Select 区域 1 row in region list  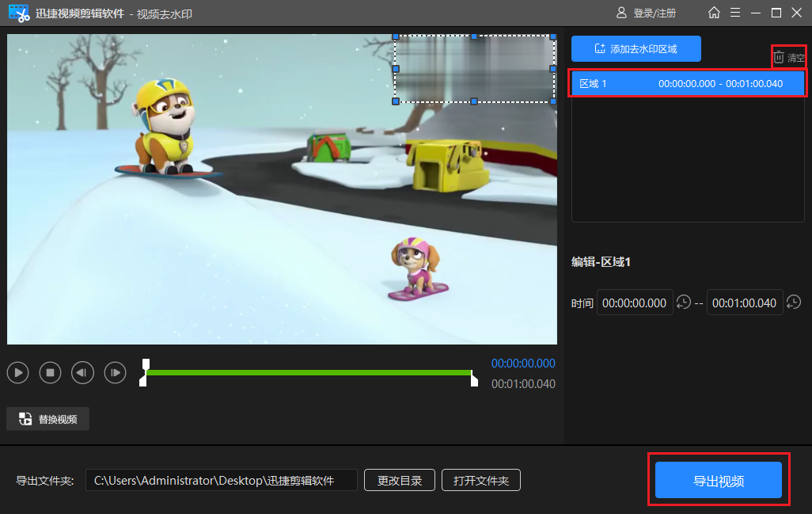pos(688,83)
